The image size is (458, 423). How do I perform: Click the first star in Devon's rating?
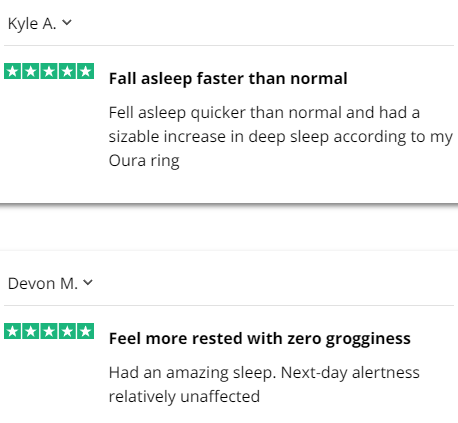[12, 331]
